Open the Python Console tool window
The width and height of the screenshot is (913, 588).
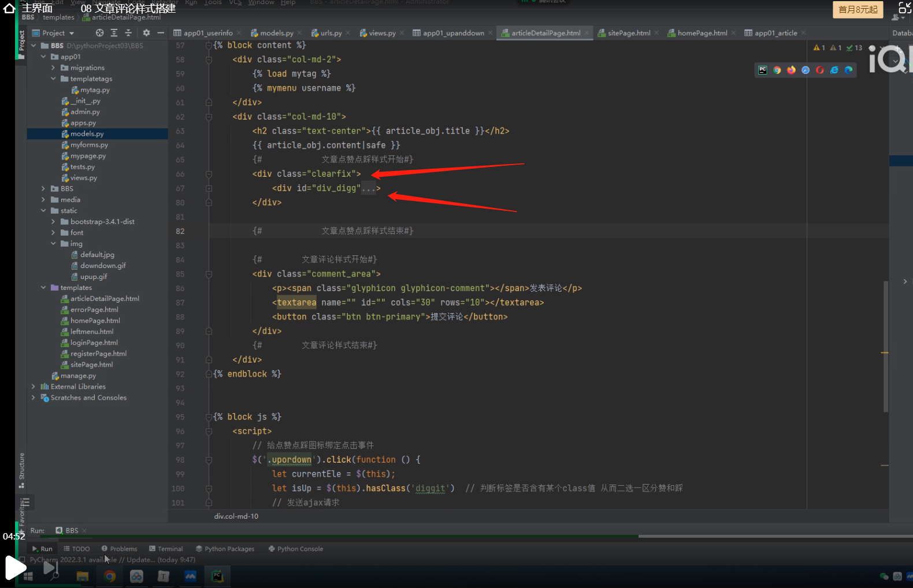296,549
